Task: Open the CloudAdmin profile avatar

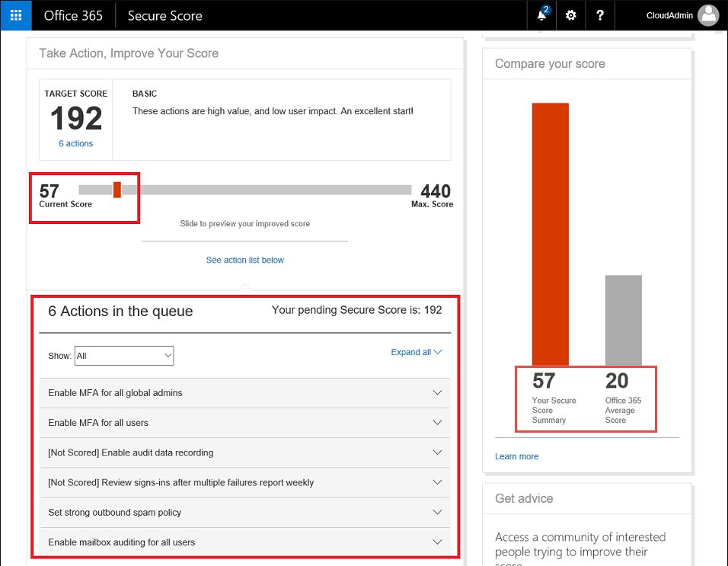Action: (x=708, y=15)
